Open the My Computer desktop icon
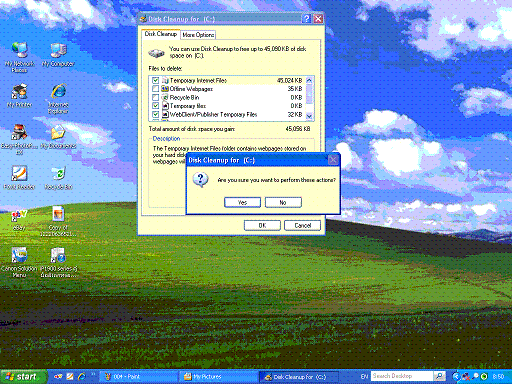Image resolution: width=512 pixels, height=384 pixels. click(58, 55)
